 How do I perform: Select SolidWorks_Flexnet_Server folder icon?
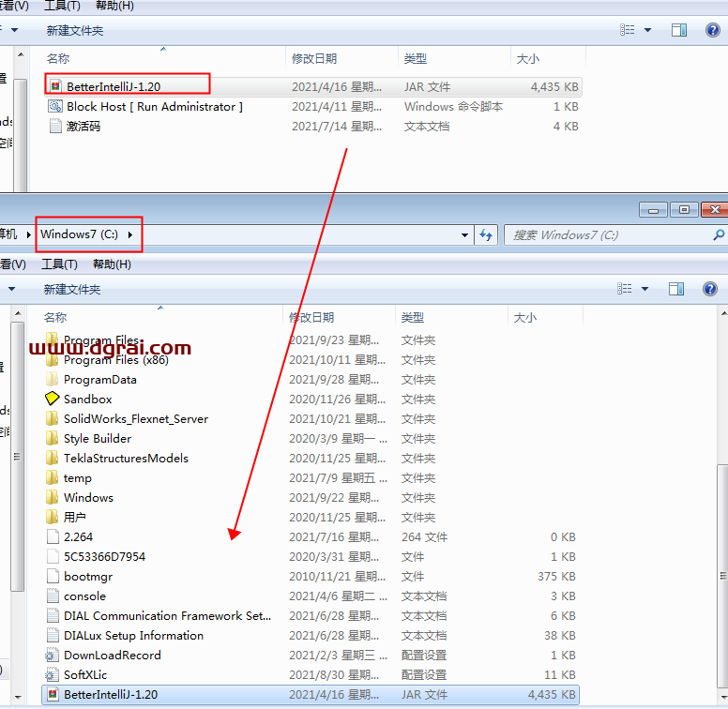point(52,418)
